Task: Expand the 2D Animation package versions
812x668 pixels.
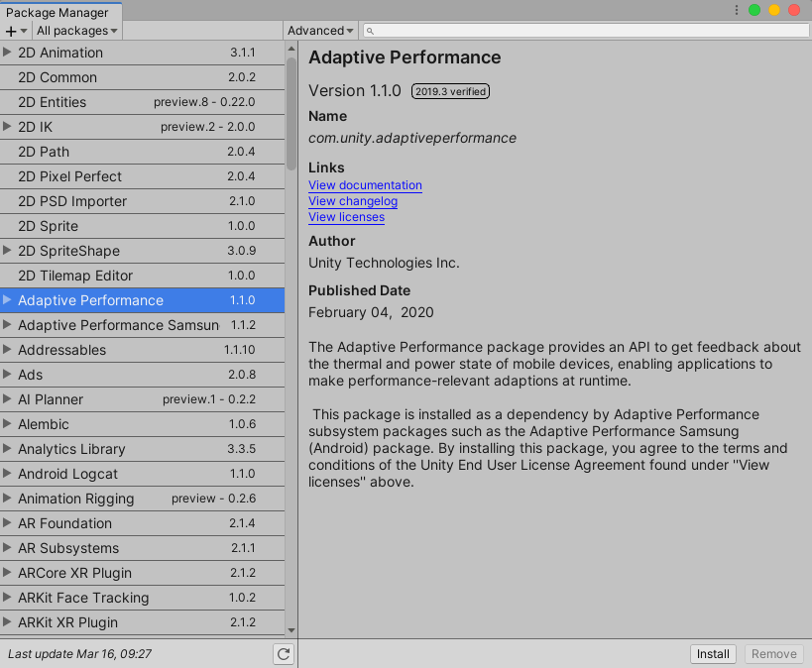Action: pyautogui.click(x=8, y=53)
